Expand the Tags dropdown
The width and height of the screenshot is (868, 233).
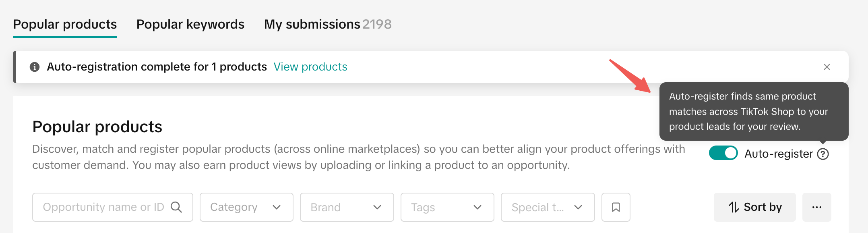[447, 207]
